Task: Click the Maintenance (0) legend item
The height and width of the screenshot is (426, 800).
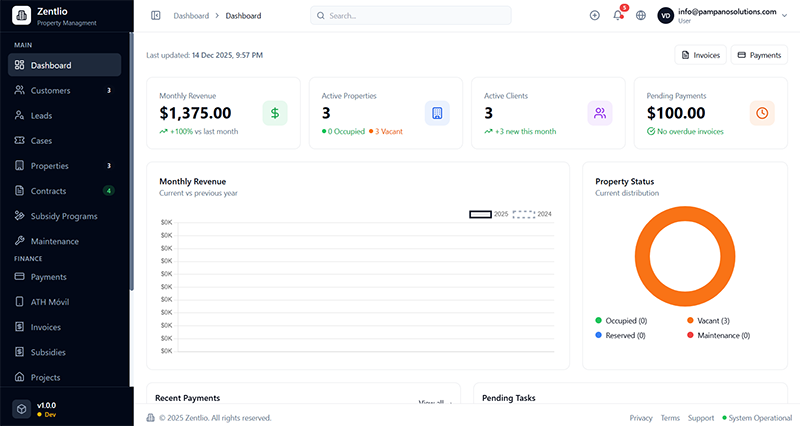Action: [x=718, y=335]
